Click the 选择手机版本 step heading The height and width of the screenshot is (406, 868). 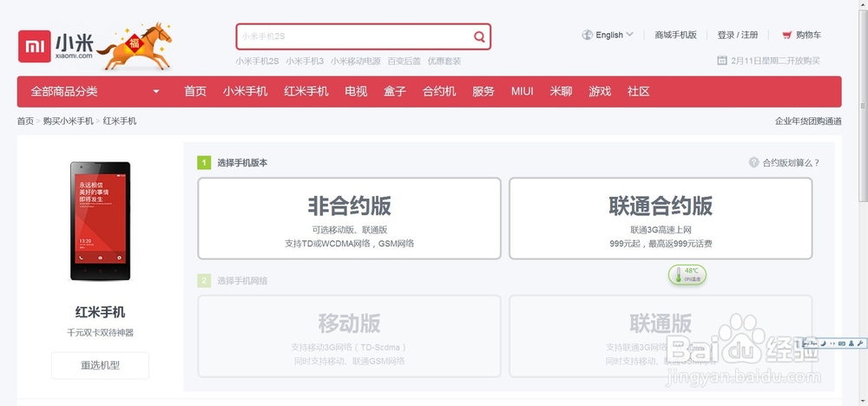242,162
